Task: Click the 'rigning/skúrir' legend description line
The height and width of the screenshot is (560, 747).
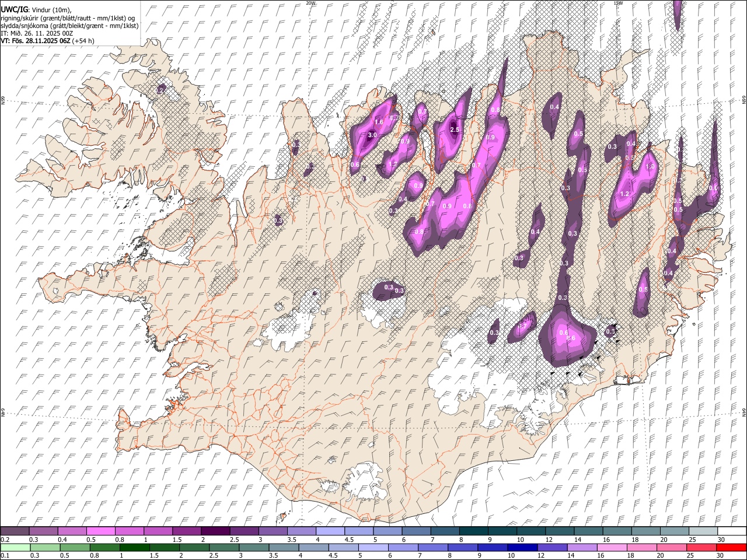Action: [68, 18]
